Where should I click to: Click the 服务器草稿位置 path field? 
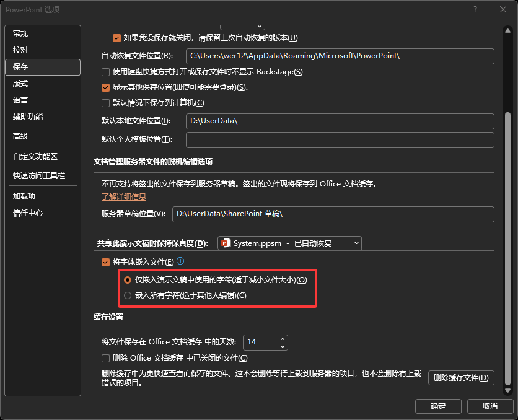pyautogui.click(x=333, y=214)
